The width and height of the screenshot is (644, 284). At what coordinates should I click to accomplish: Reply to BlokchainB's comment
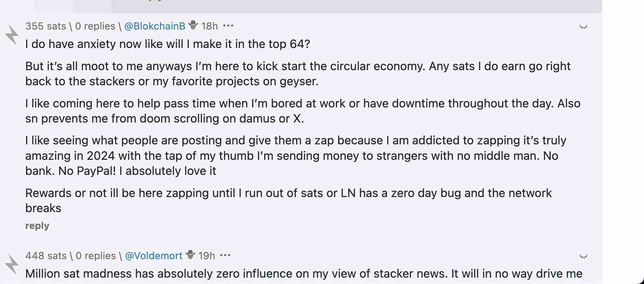37,226
